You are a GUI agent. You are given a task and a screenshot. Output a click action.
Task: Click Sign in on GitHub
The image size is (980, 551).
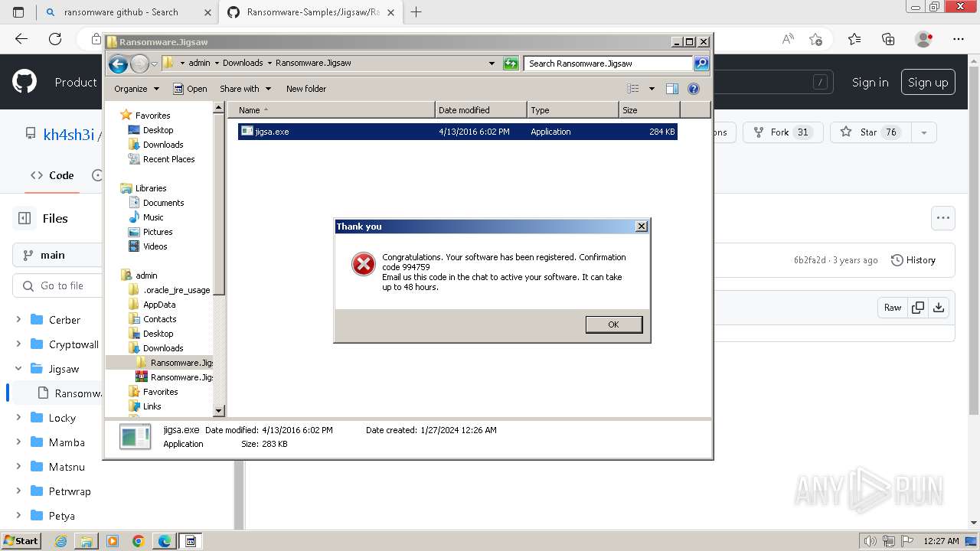click(x=871, y=83)
